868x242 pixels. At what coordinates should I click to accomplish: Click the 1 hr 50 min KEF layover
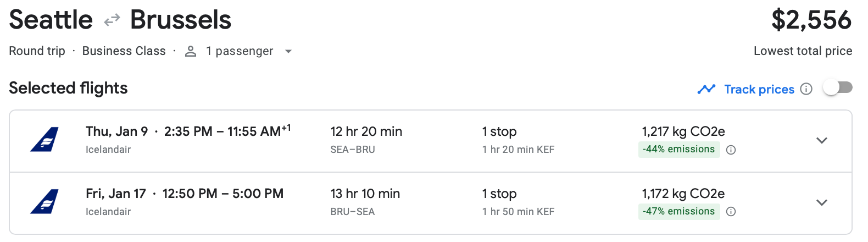pyautogui.click(x=518, y=212)
